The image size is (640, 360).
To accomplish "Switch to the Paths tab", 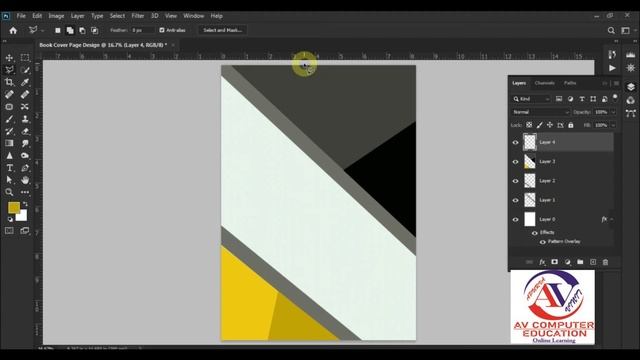I will tap(570, 83).
